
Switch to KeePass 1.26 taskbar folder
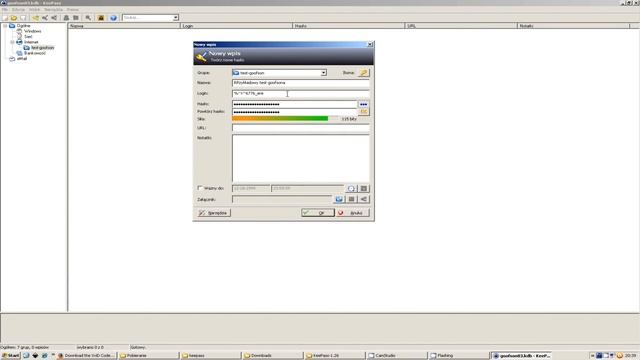click(334, 356)
